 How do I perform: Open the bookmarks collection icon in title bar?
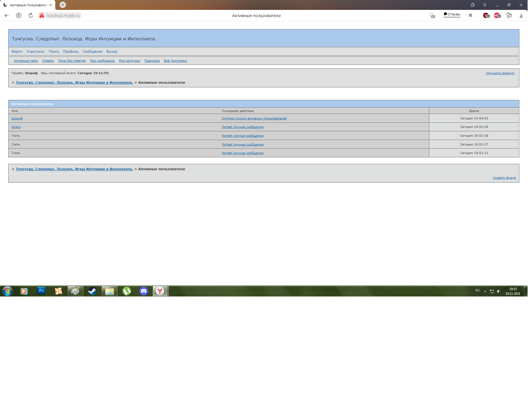coord(473,5)
